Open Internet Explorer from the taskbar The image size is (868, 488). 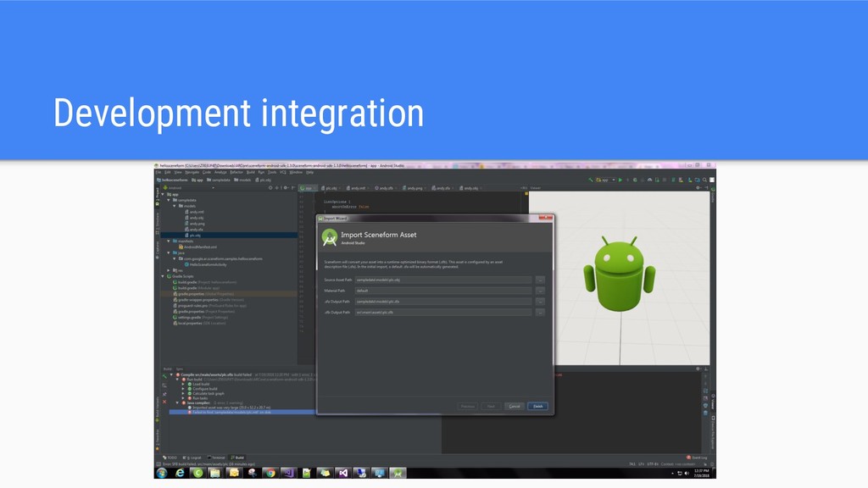click(x=180, y=473)
